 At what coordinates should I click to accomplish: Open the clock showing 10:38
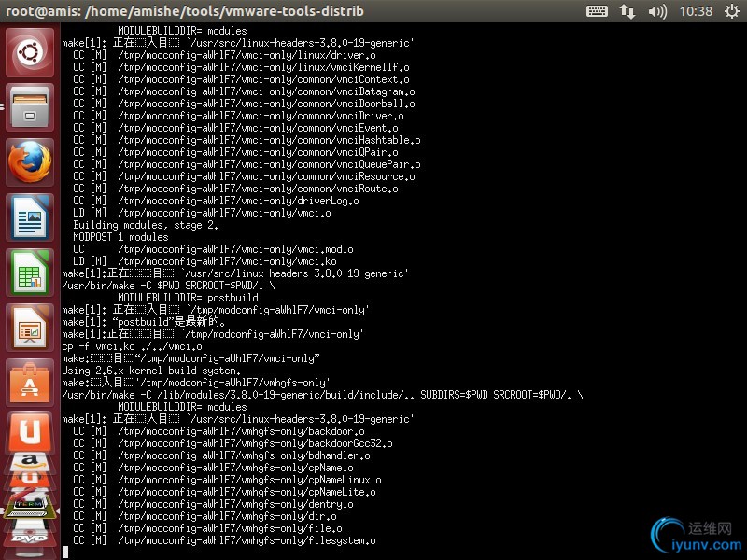pyautogui.click(x=696, y=11)
